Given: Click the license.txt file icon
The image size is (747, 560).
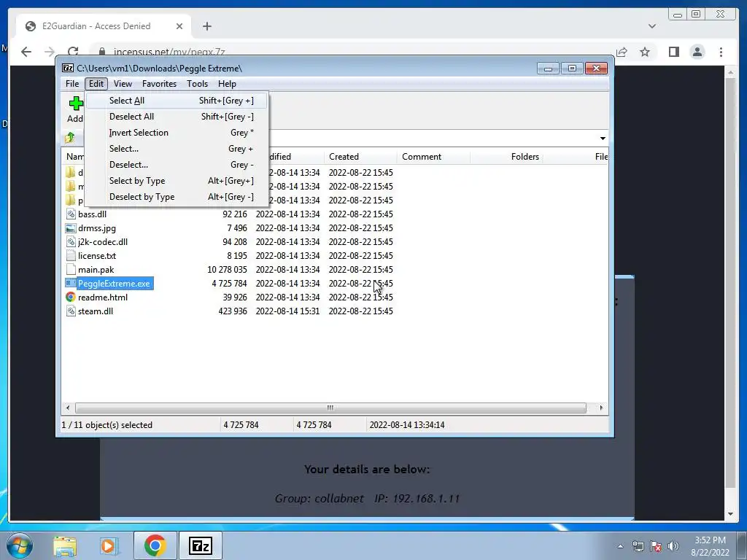Looking at the screenshot, I should [x=71, y=256].
